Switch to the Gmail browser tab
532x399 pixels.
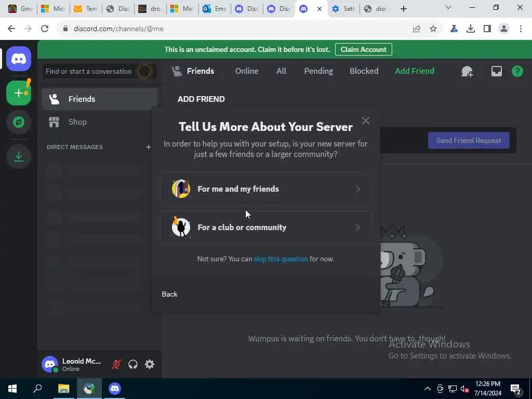click(20, 9)
